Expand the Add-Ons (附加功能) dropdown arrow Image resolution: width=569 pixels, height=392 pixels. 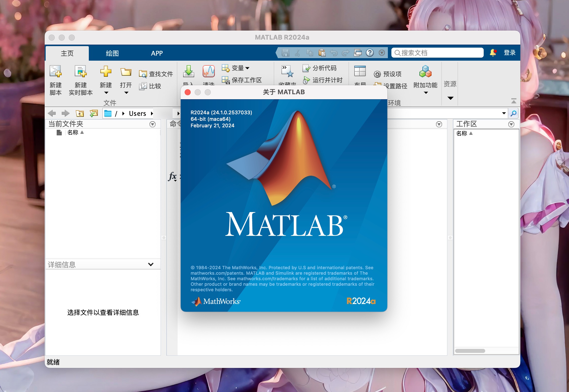426,93
